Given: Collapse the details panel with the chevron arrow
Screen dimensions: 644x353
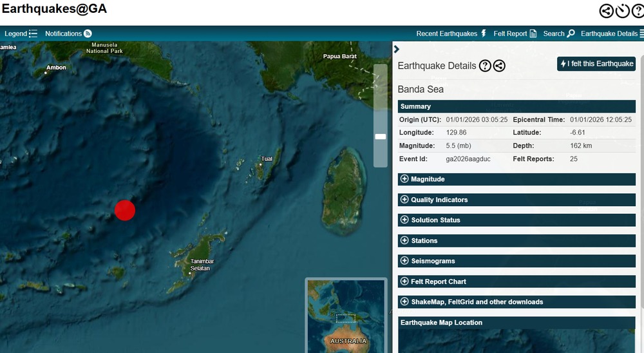Looking at the screenshot, I should 397,49.
